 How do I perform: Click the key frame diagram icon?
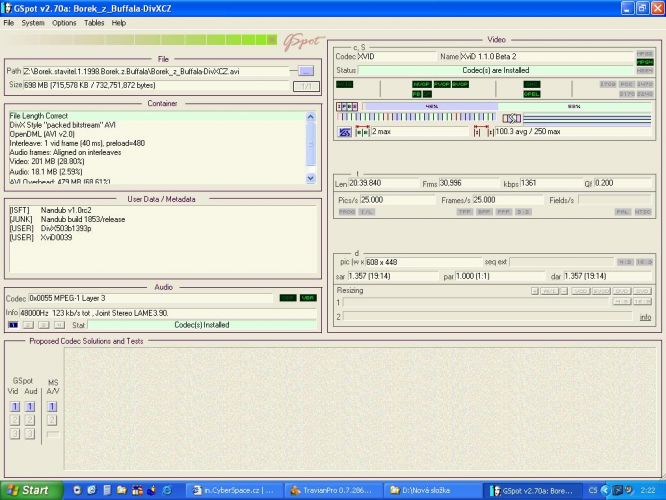(511, 118)
